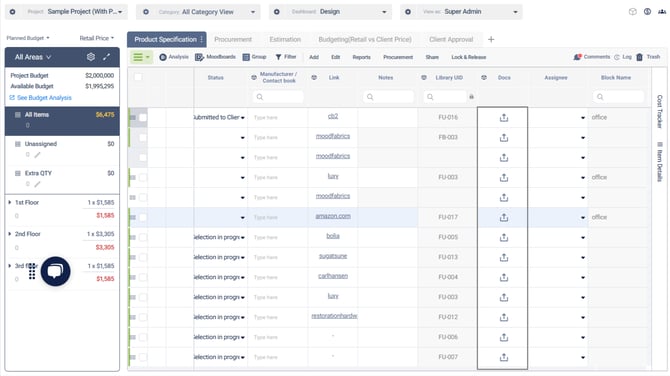Open Budgeting(Retail vs Client Price) tab
The width and height of the screenshot is (670, 376).
[365, 39]
